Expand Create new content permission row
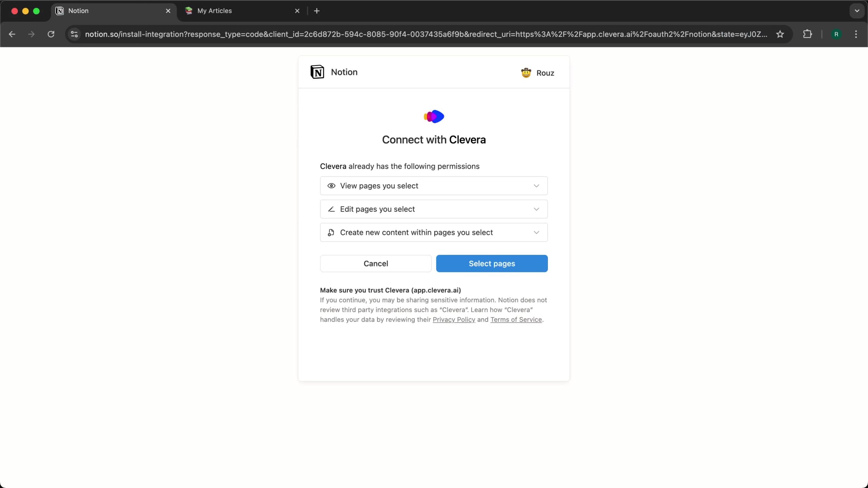The height and width of the screenshot is (488, 868). (x=434, y=232)
